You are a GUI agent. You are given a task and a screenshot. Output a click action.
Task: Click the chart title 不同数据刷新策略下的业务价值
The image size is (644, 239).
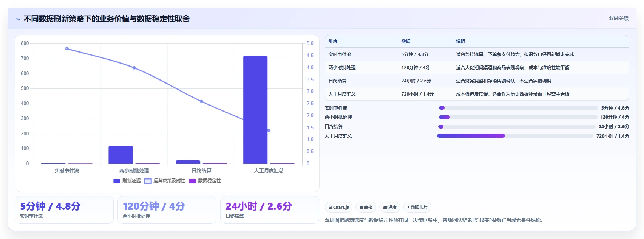(107, 19)
